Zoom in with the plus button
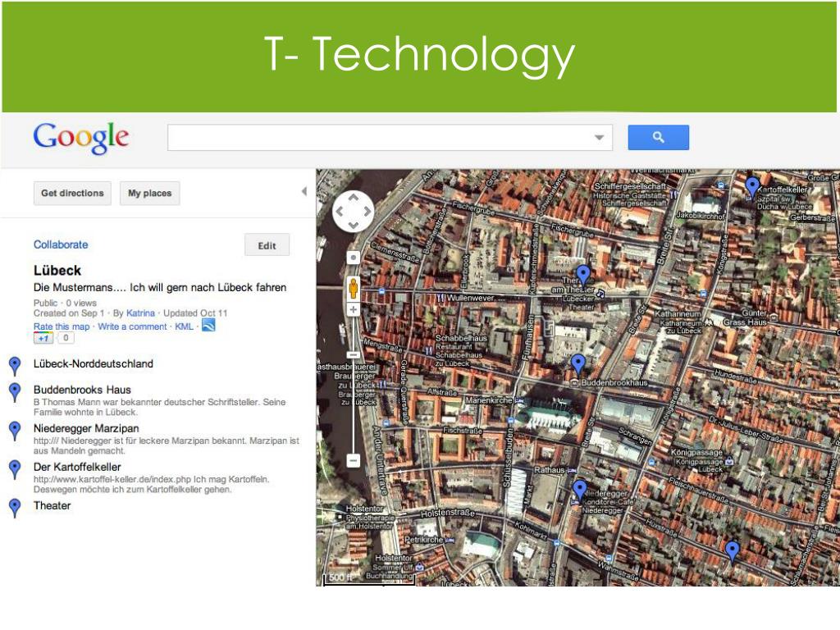This screenshot has width=840, height=630. coord(353,309)
